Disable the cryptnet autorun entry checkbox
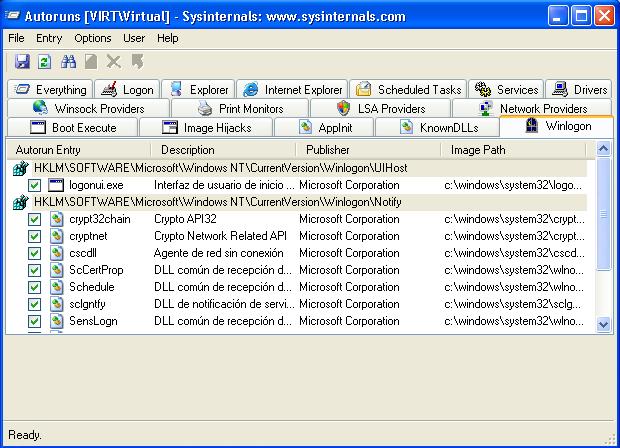620x448 pixels. tap(34, 236)
